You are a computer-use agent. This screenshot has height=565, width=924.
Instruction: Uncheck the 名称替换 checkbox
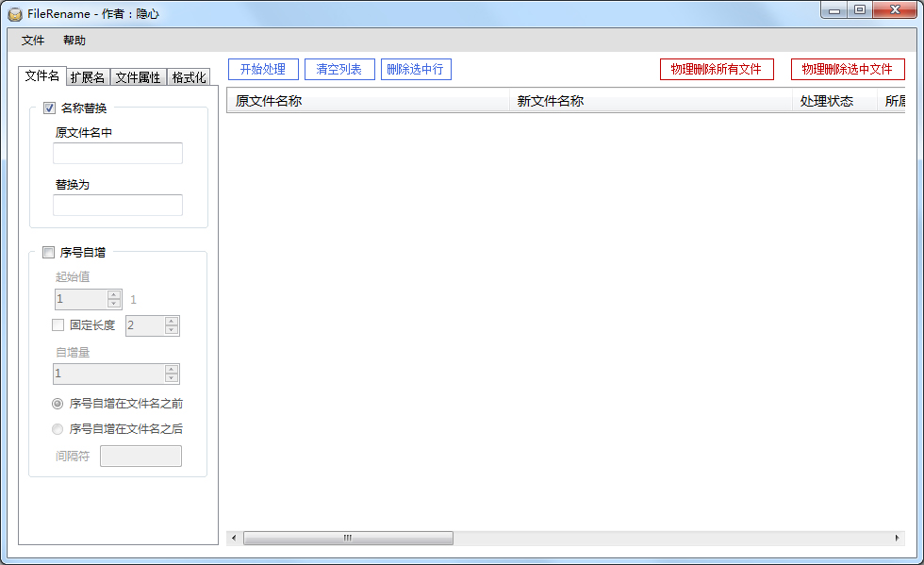[49, 108]
